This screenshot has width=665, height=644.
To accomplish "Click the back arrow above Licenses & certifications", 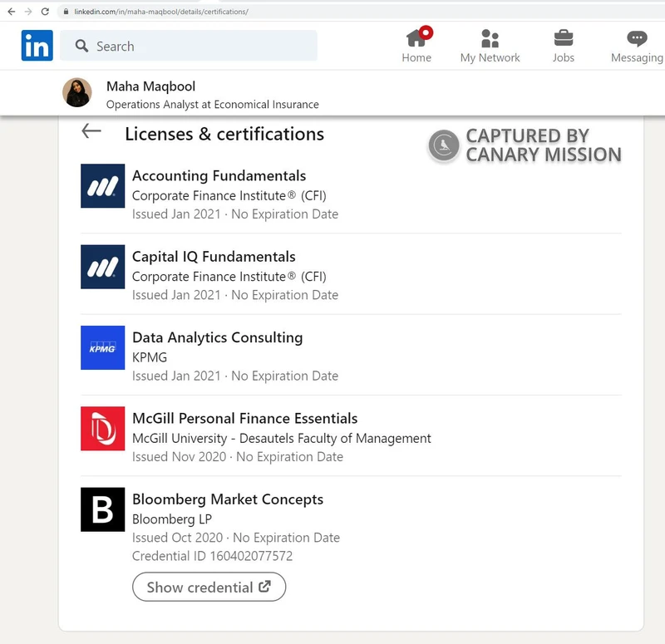I will pyautogui.click(x=91, y=131).
